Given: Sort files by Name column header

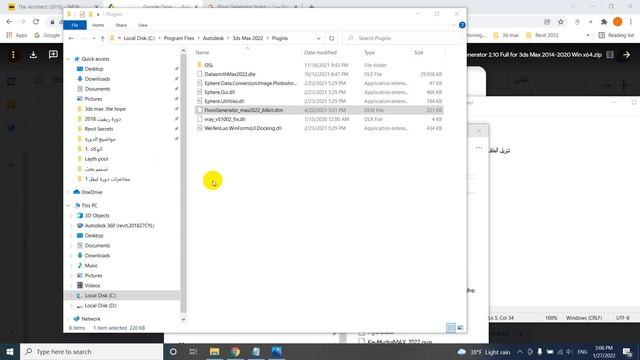Looking at the screenshot, I should point(202,53).
